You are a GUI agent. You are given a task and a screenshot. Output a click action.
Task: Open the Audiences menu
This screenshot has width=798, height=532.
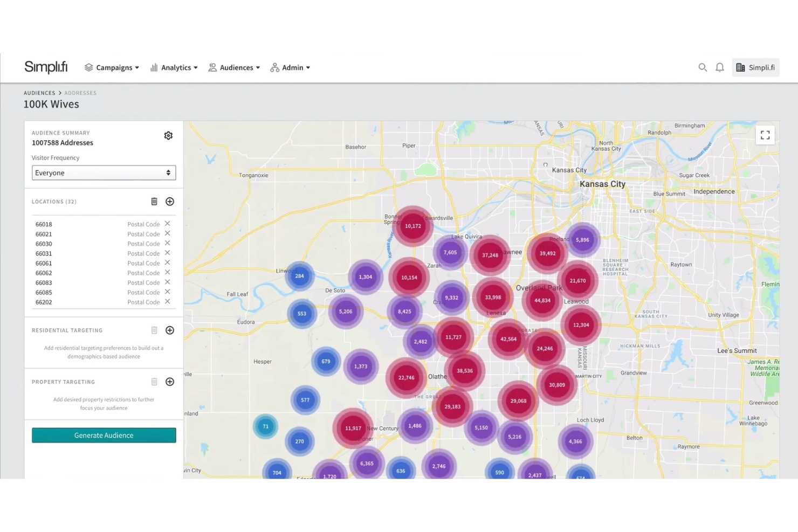click(x=234, y=67)
